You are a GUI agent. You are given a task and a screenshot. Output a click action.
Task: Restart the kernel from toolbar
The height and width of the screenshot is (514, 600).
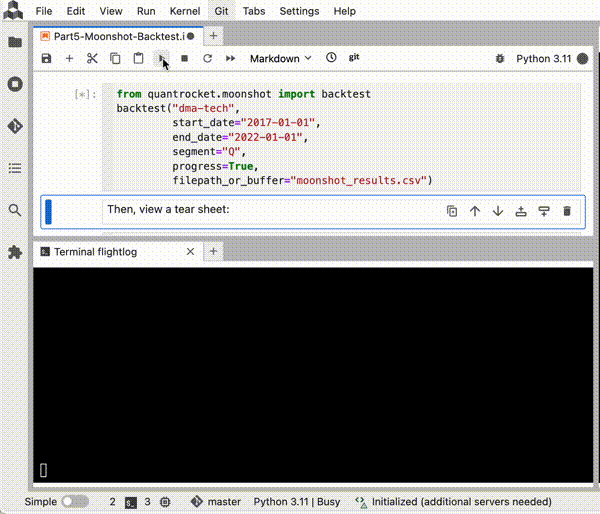207,59
